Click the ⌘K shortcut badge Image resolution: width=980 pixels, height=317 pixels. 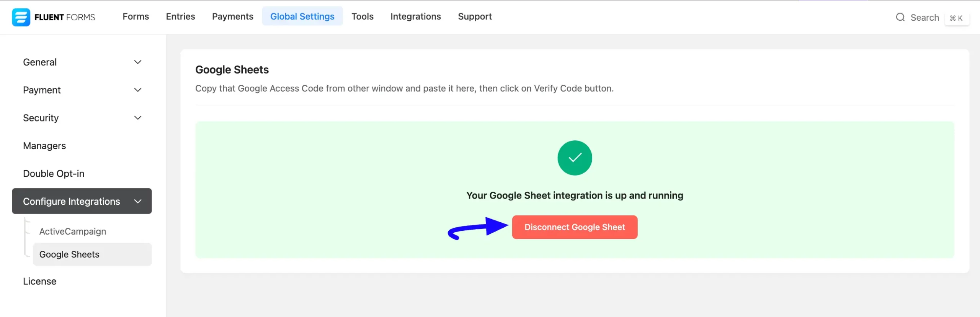click(956, 18)
